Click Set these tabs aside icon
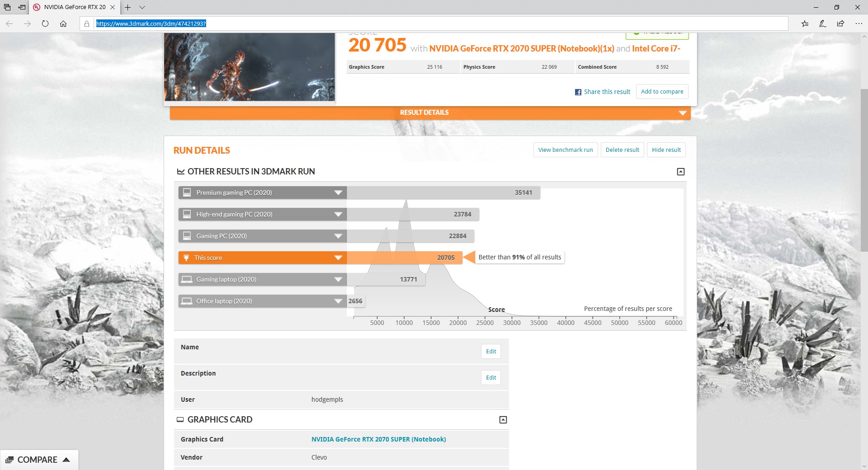The height and width of the screenshot is (470, 868). pyautogui.click(x=22, y=7)
